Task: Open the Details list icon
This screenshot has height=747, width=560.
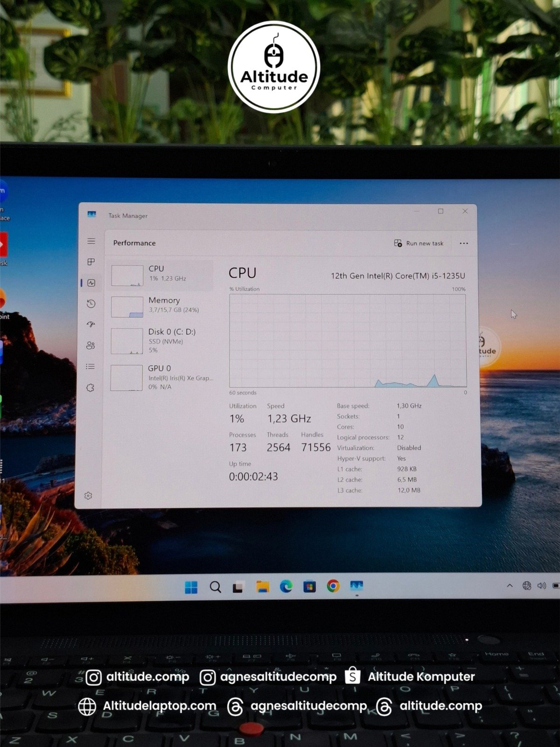Action: pos(91,366)
